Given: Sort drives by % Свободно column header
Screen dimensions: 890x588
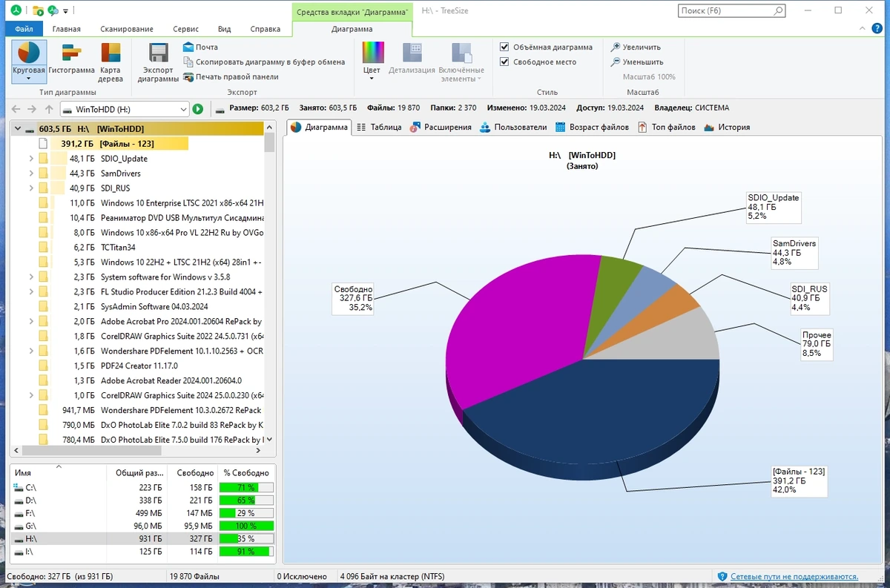Looking at the screenshot, I should tap(245, 472).
